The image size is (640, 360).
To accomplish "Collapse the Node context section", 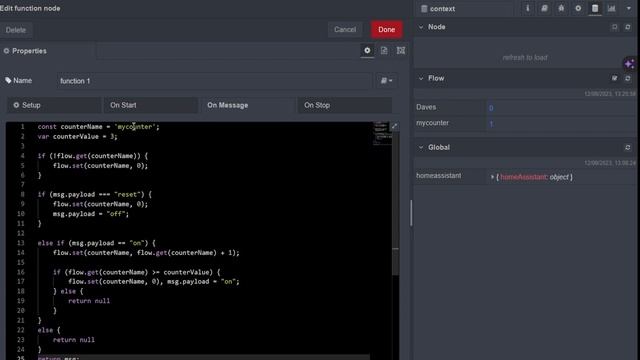I will (x=421, y=27).
